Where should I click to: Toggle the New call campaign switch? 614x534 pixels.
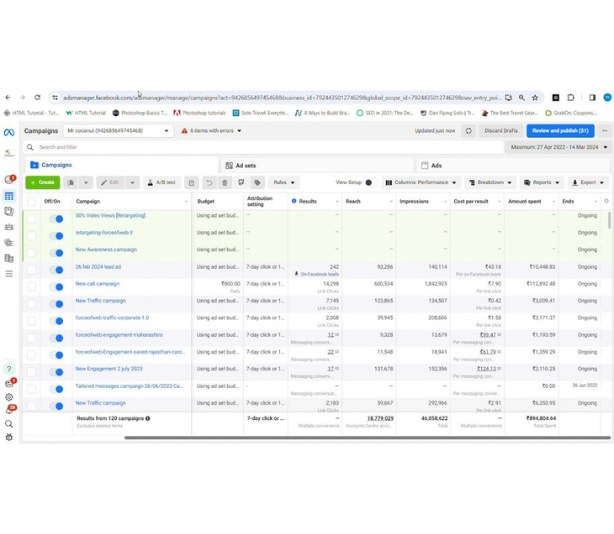(x=57, y=285)
